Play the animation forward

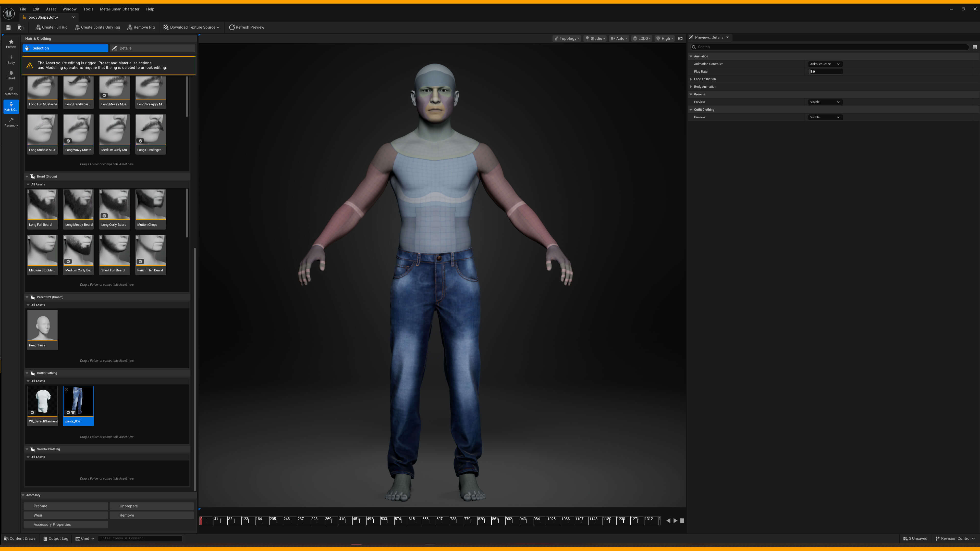coord(675,521)
